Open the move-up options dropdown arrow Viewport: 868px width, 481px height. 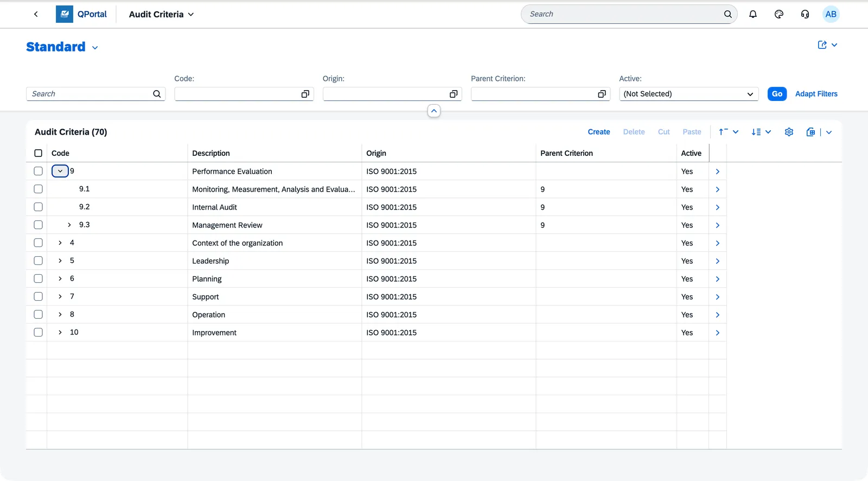(736, 132)
